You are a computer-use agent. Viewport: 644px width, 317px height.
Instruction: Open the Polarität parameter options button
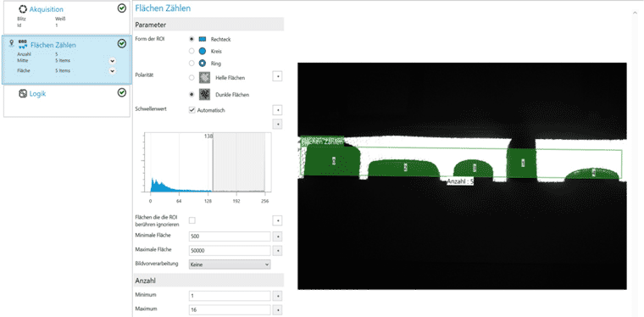pos(277,76)
